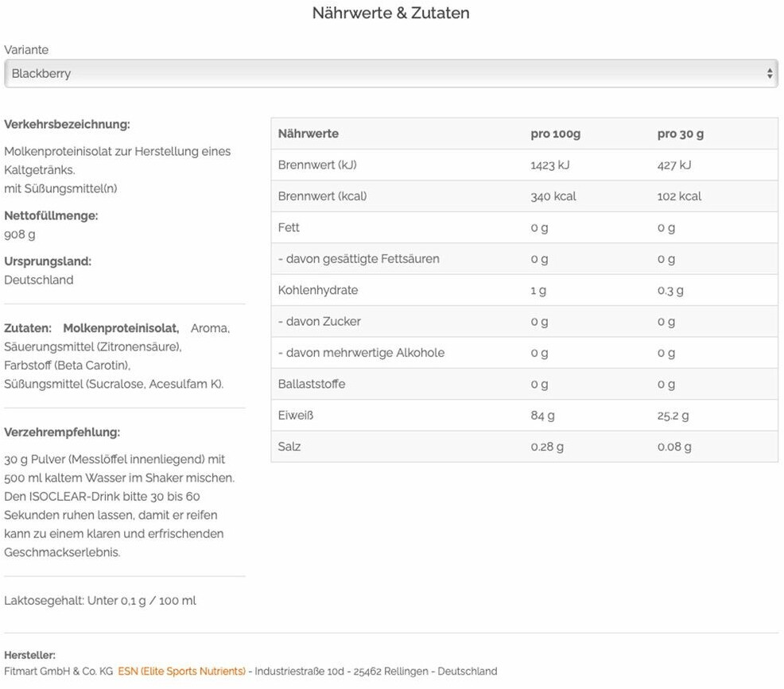Click the Nährwerte & Zutaten heading
This screenshot has width=784, height=689.
pos(390,14)
